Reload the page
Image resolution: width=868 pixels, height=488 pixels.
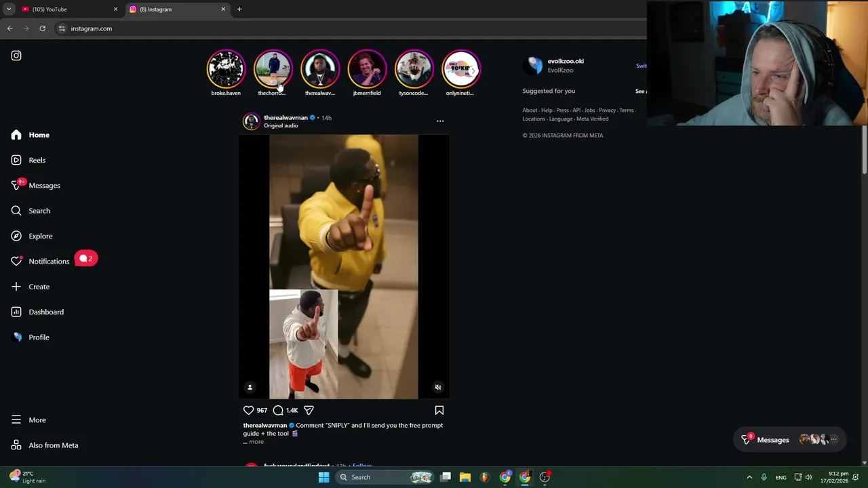click(x=42, y=28)
